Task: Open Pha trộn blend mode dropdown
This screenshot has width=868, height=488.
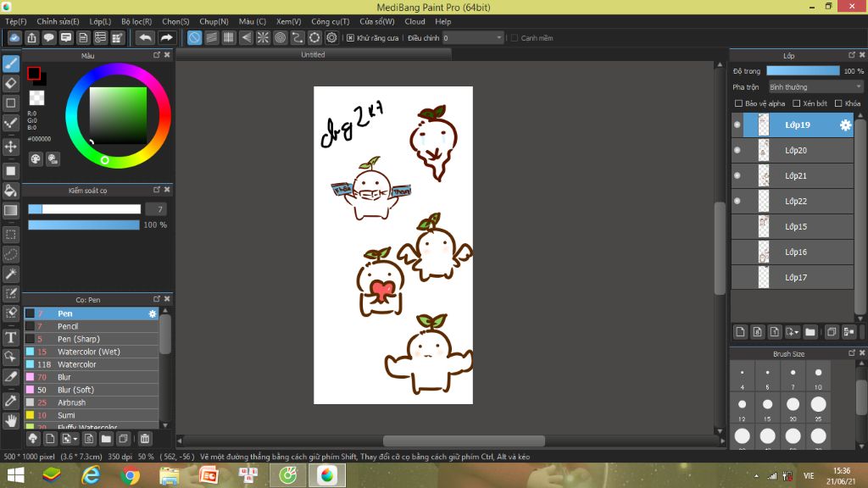Action: [x=816, y=87]
